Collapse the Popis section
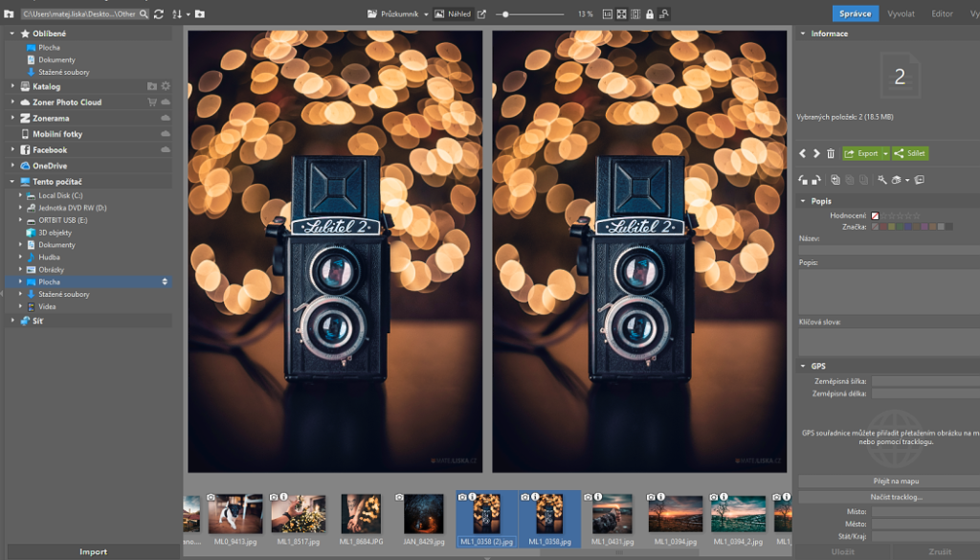This screenshot has width=980, height=560. click(x=803, y=201)
